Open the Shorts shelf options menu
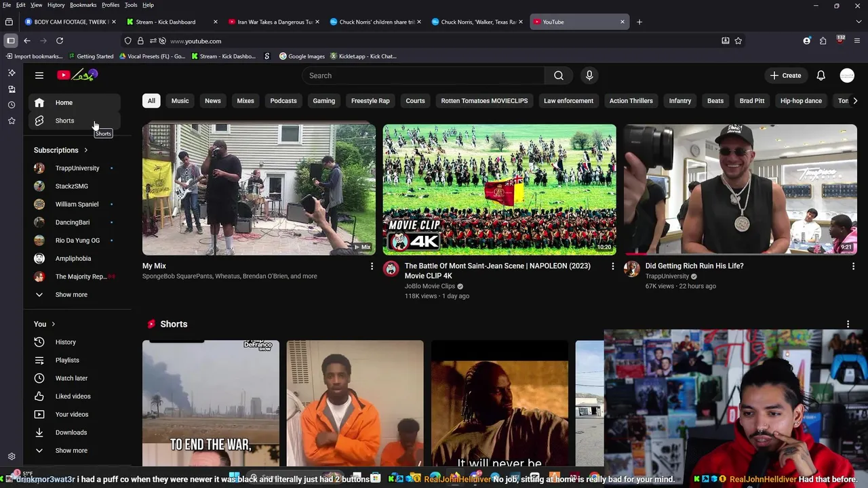 (848, 324)
